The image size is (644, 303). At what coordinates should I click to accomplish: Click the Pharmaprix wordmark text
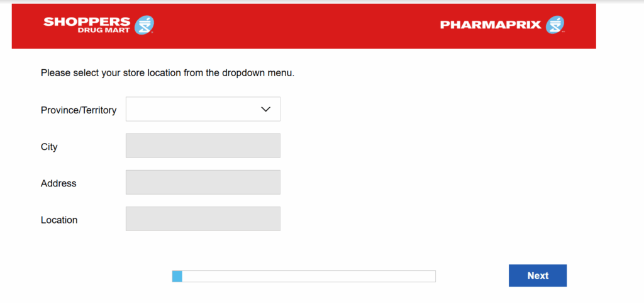pyautogui.click(x=491, y=25)
